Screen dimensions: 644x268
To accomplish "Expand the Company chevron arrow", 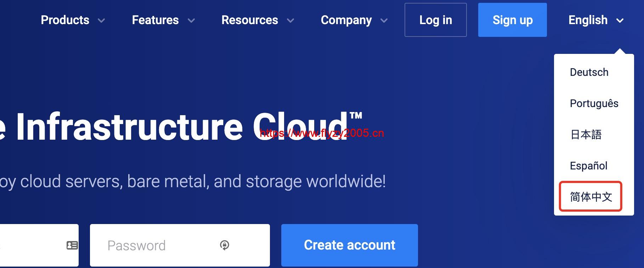I will pyautogui.click(x=384, y=21).
